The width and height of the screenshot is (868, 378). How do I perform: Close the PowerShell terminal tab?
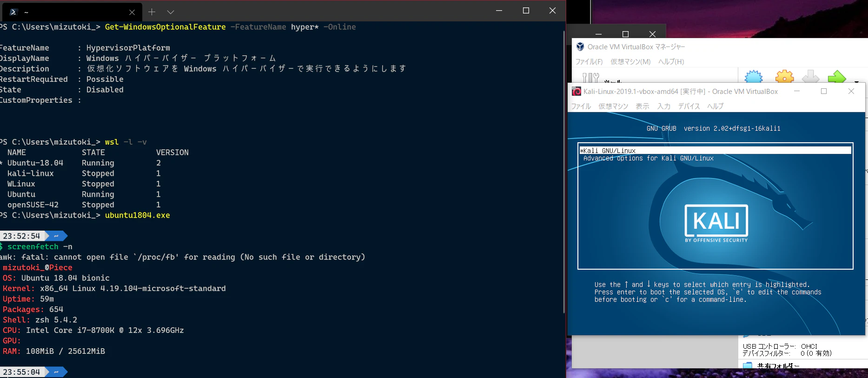132,12
